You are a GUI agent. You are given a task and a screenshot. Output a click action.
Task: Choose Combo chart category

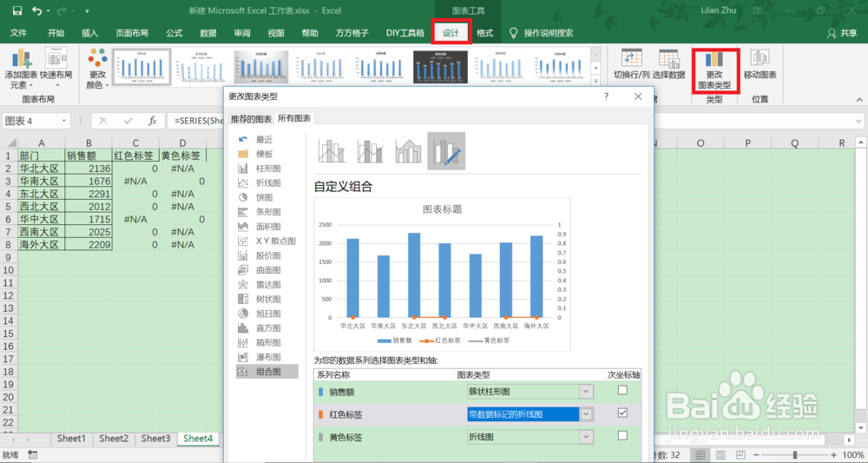click(267, 372)
